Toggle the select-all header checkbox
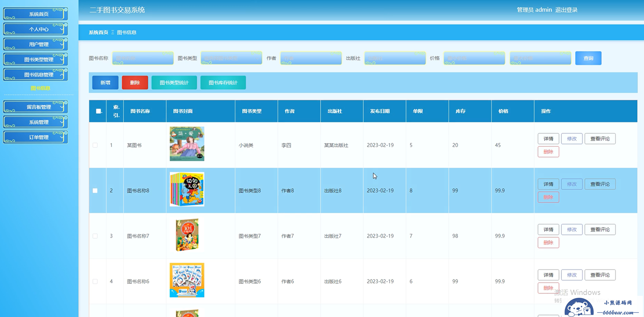Viewport: 644px width, 317px height. click(98, 111)
